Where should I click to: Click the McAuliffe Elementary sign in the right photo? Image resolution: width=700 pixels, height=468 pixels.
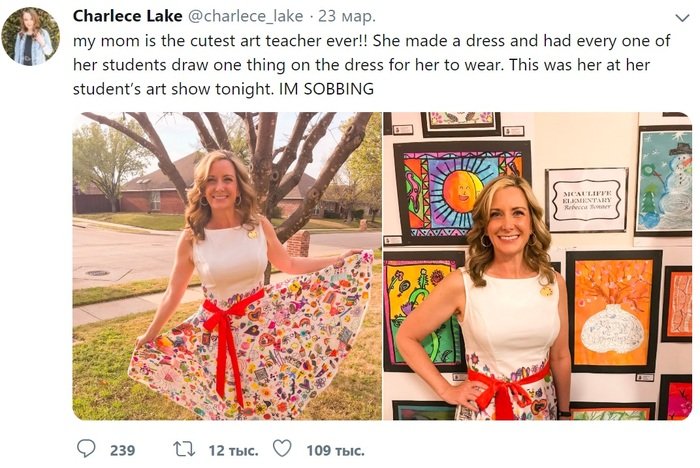(x=586, y=199)
